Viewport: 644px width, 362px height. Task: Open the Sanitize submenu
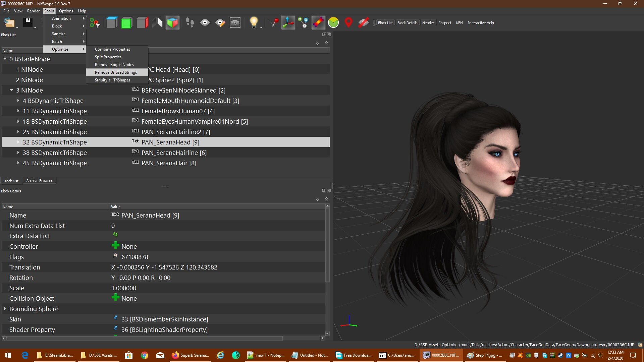(x=64, y=34)
